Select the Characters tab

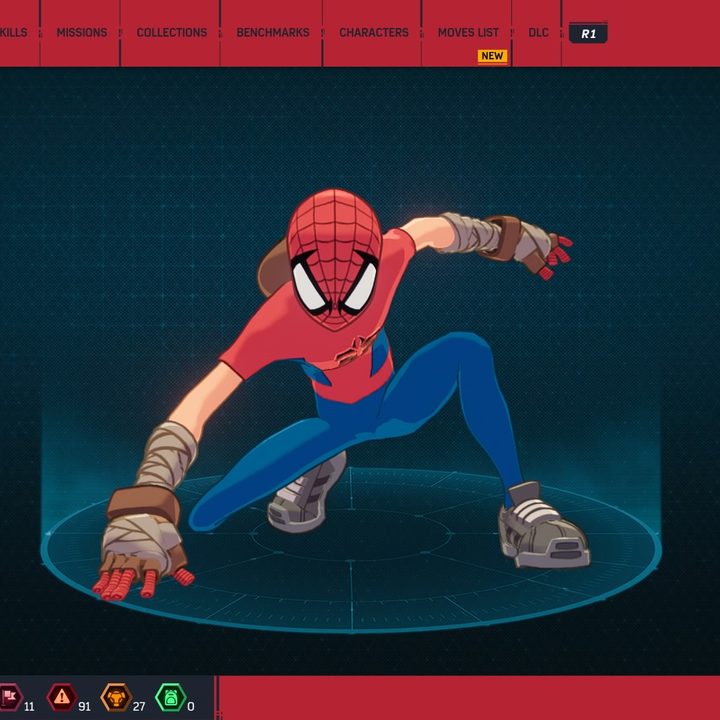click(x=374, y=33)
